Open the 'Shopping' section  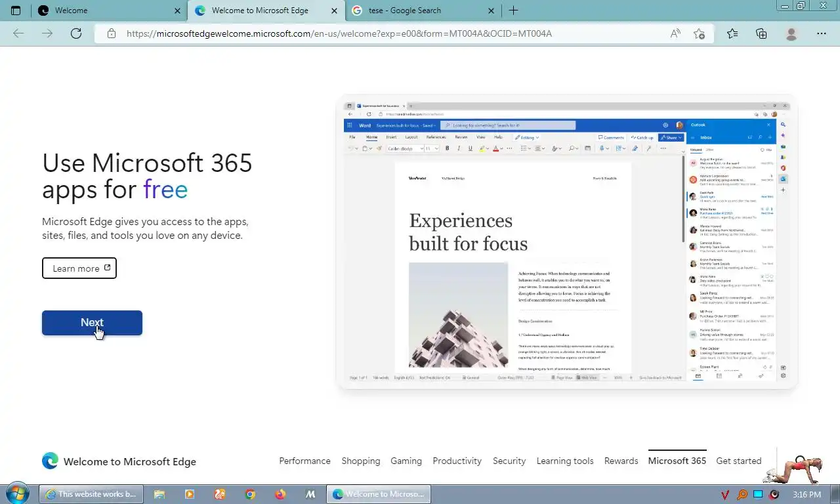[x=361, y=461]
